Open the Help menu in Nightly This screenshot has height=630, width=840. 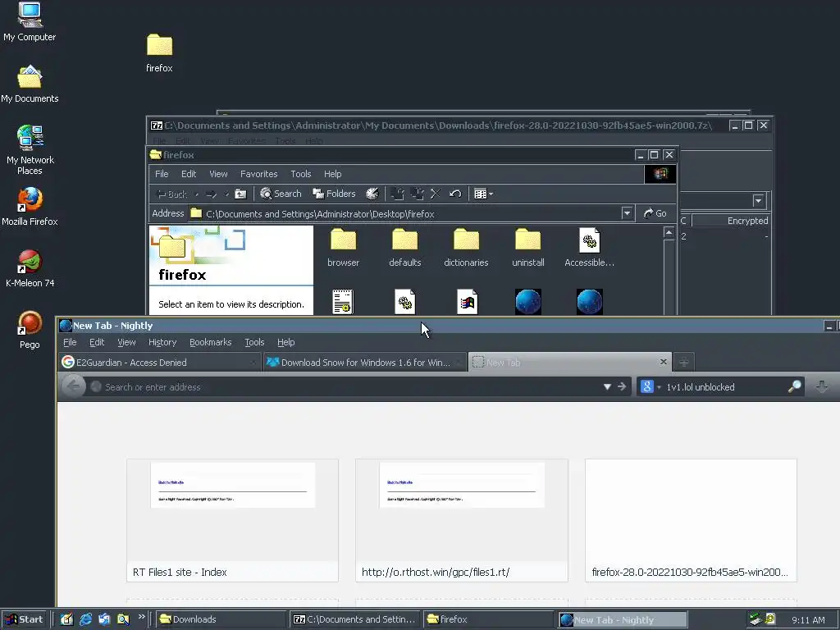(286, 342)
